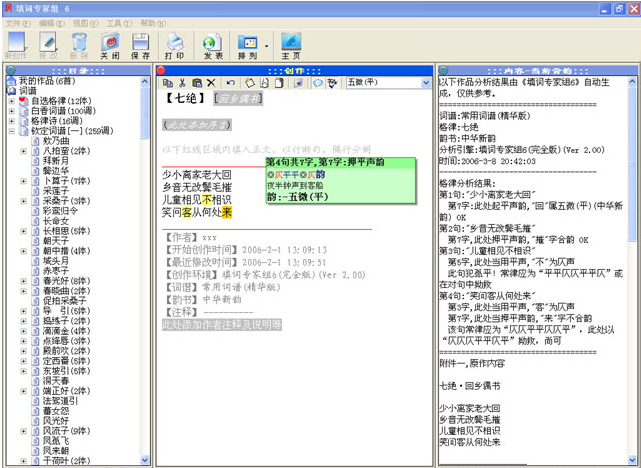The height and width of the screenshot is (468, 641).
Task: Click the 修改 edit toolbar icon
Action: point(48,45)
